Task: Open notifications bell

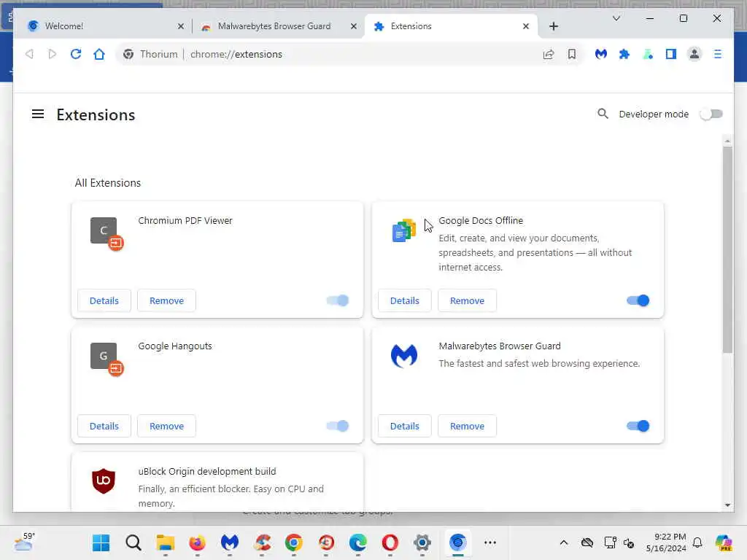Action: (697, 542)
